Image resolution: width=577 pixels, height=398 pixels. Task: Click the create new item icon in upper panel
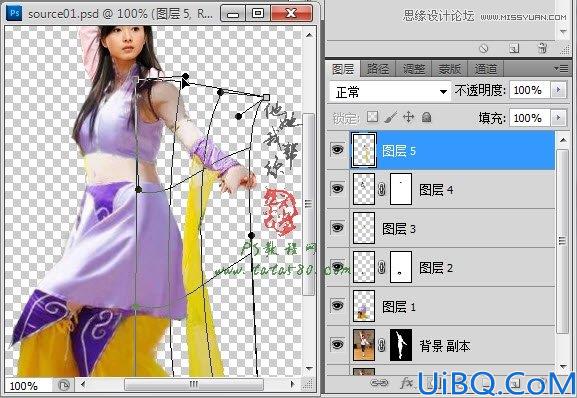click(514, 48)
